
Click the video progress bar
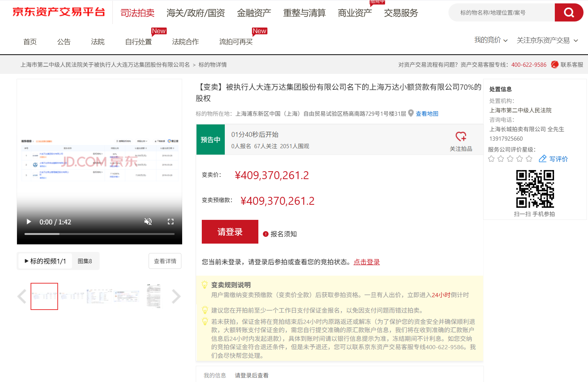point(100,234)
